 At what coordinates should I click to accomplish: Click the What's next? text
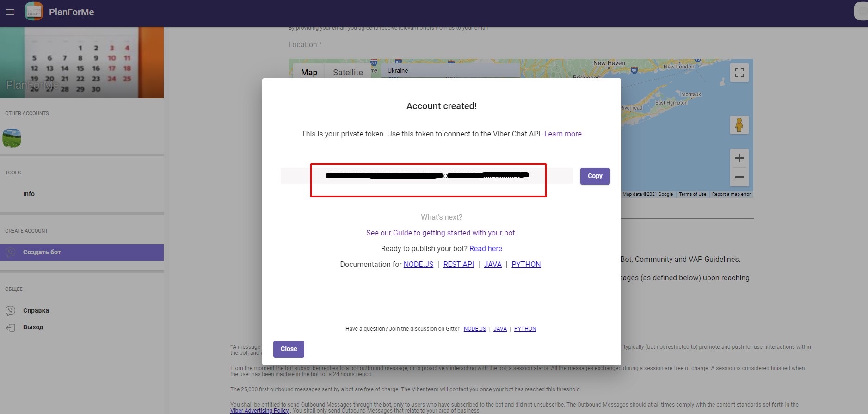click(x=442, y=217)
